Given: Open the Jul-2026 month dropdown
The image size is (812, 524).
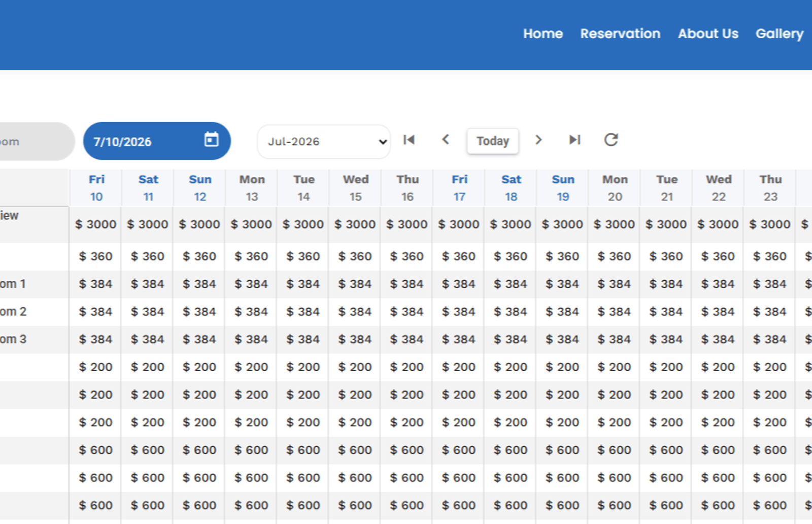Looking at the screenshot, I should (x=324, y=142).
